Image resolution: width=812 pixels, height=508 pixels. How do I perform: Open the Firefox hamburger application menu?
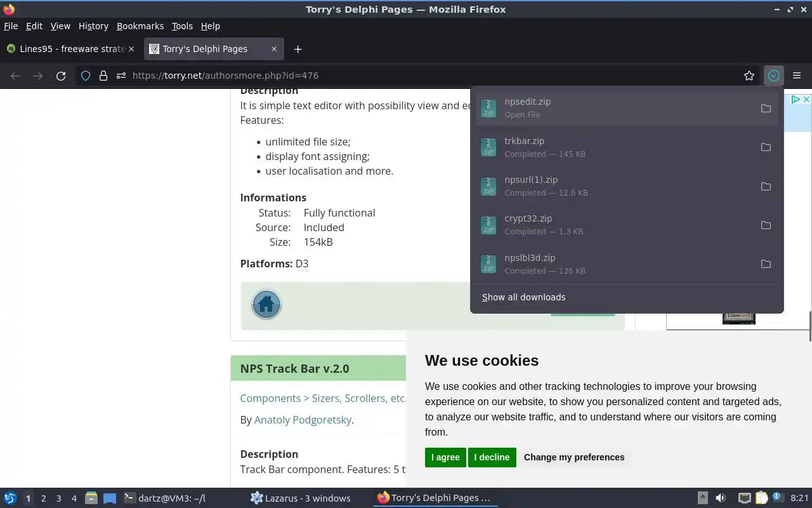797,76
